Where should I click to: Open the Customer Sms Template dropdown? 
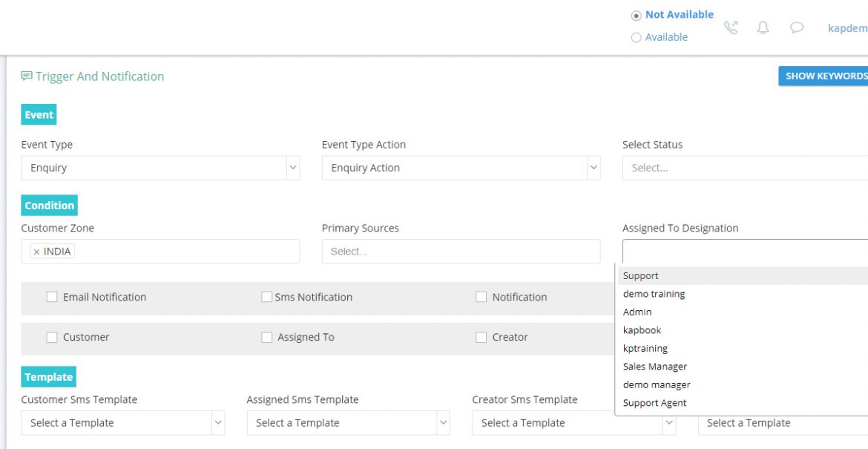[x=123, y=423]
